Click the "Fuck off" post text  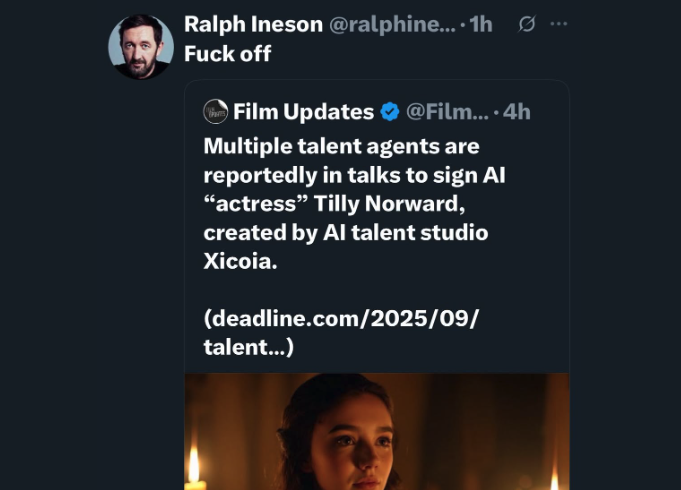point(227,53)
